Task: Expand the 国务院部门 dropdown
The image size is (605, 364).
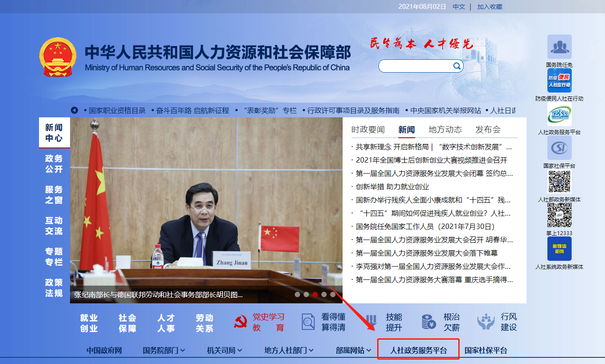Action: click(x=164, y=350)
